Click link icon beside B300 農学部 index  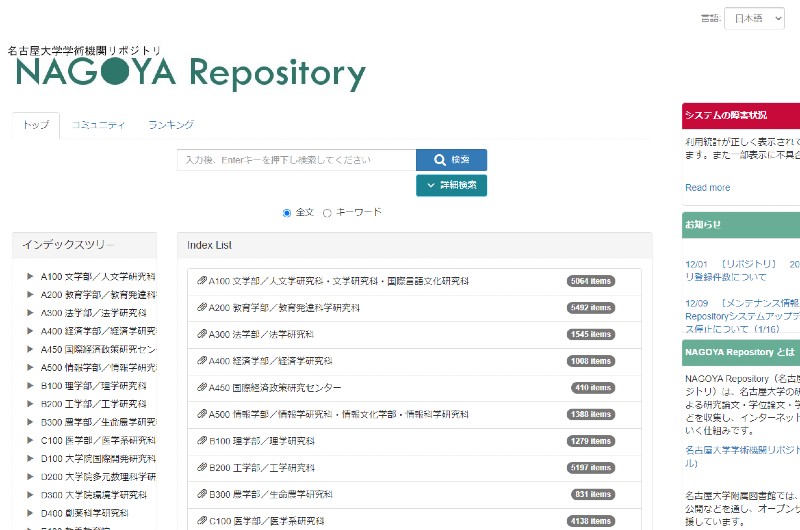point(202,494)
